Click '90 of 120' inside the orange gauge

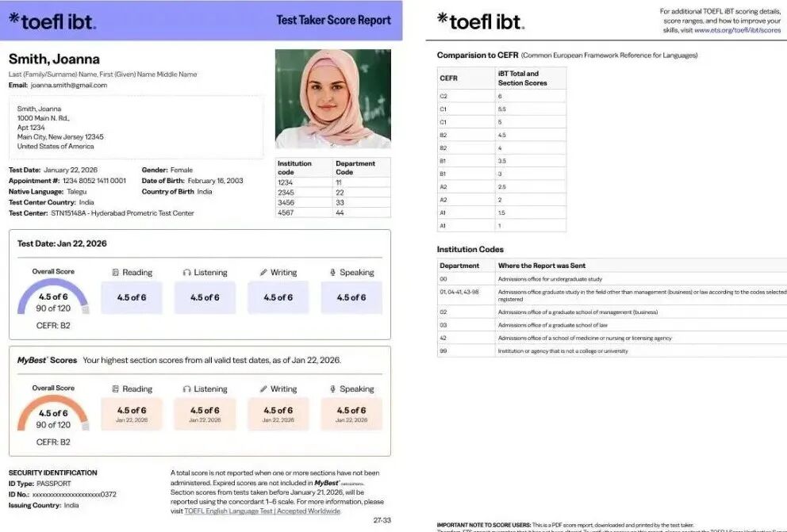point(52,425)
